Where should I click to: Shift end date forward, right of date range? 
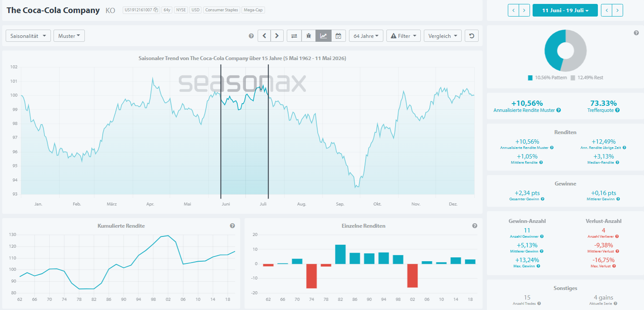(617, 10)
